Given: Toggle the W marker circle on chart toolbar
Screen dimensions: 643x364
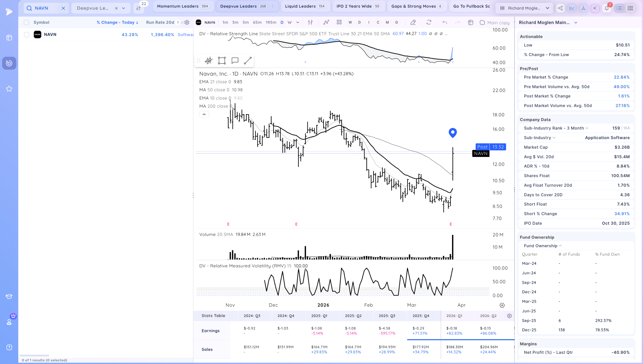Looking at the screenshot, I should [350, 22].
